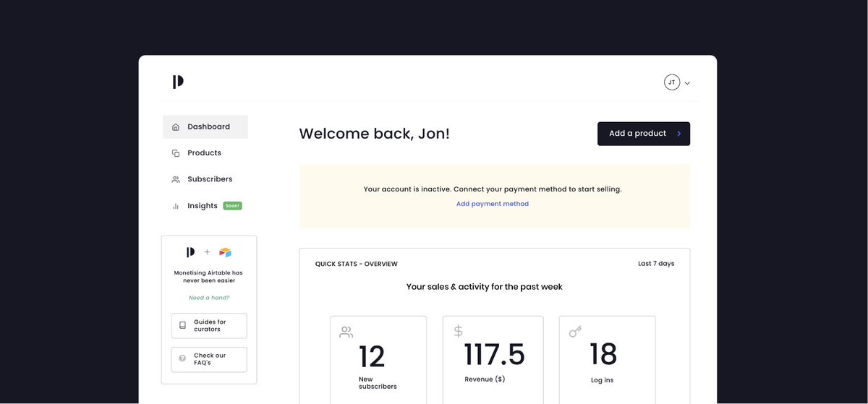The image size is (868, 404).
Task: Expand the account menu chevron beside JT
Action: [687, 83]
